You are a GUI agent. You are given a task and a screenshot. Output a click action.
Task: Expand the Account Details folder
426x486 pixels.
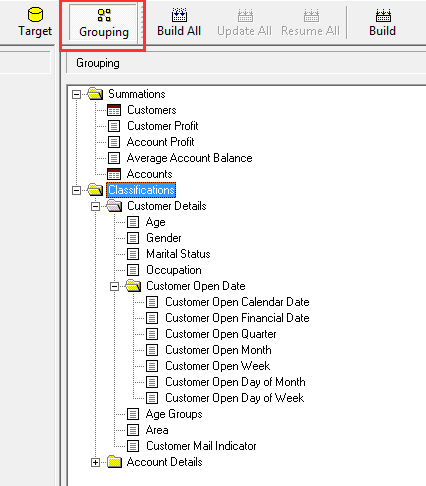(x=95, y=462)
